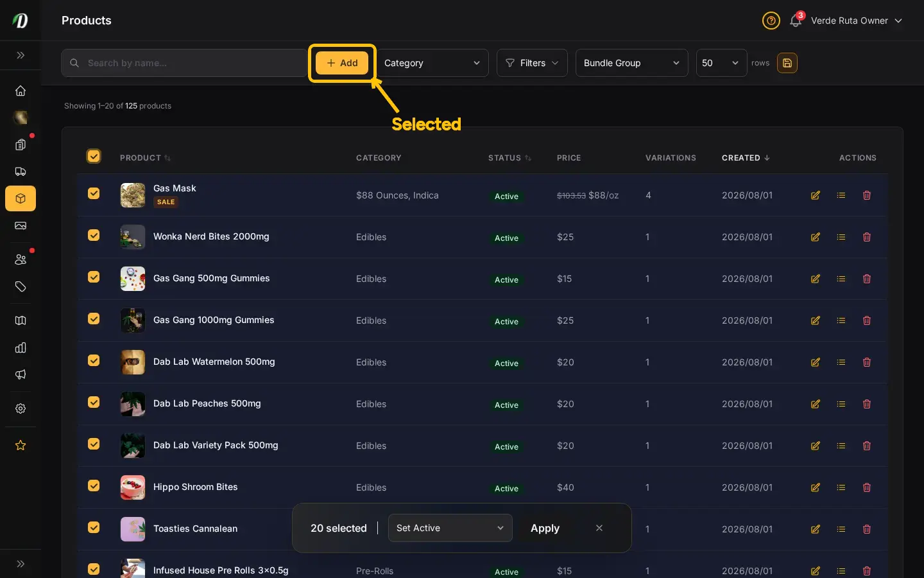924x578 pixels.
Task: Click Toasties Cannalean product name
Action: click(195, 529)
